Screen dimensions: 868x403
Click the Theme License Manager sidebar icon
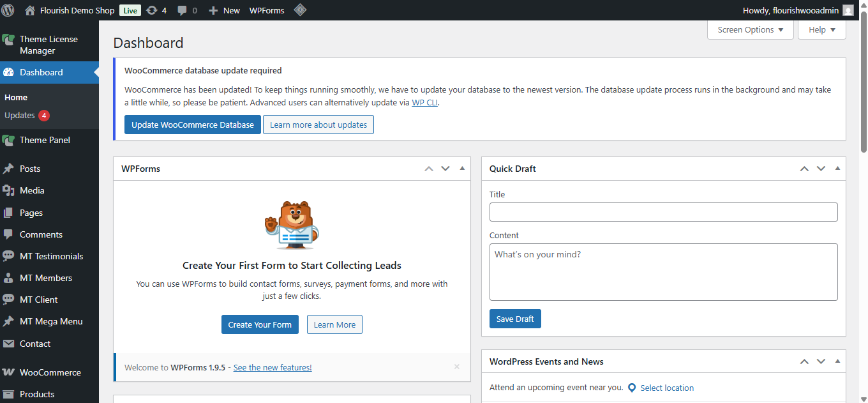click(8, 40)
